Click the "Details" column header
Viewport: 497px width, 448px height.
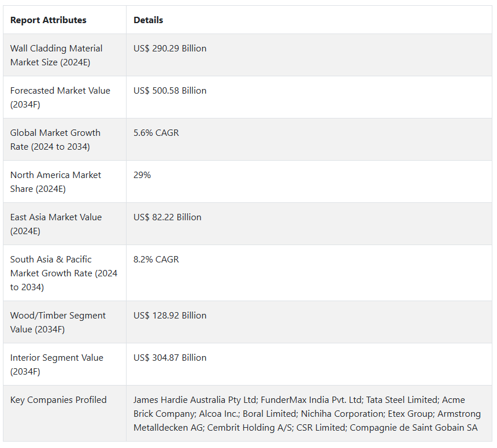click(149, 20)
